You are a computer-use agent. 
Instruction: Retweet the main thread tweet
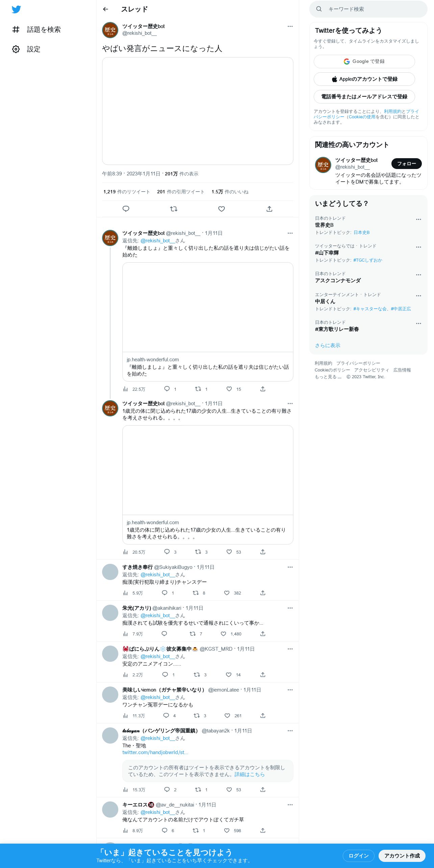(x=174, y=209)
